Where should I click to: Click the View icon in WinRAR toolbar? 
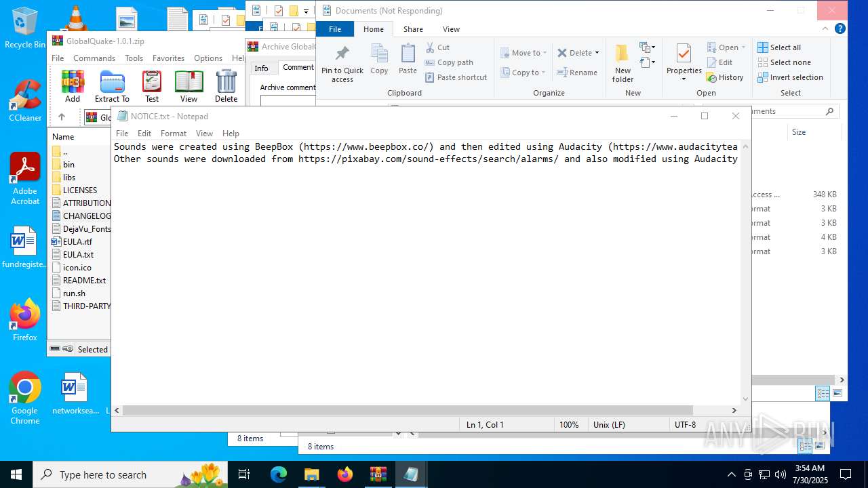click(189, 87)
